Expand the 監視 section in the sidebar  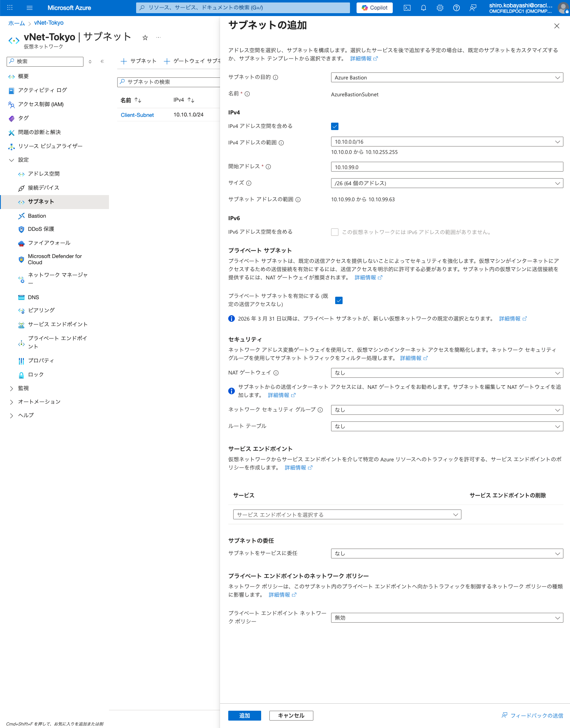(x=12, y=388)
